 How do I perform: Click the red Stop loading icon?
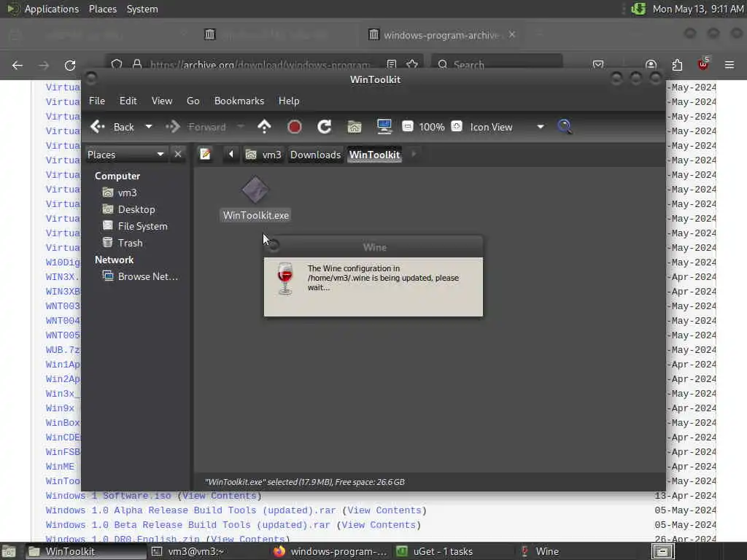pyautogui.click(x=295, y=127)
